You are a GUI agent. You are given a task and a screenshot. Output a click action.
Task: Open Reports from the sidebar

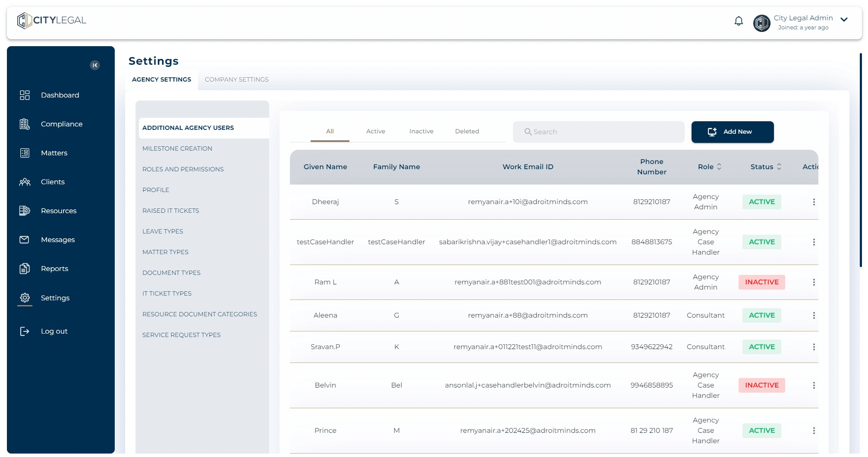click(54, 268)
